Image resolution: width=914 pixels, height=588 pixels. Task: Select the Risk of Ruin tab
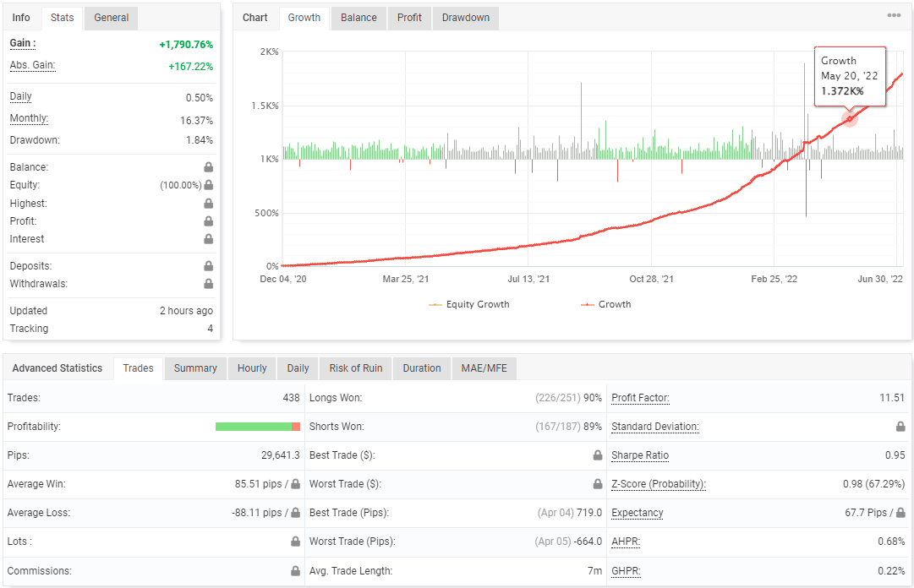click(353, 368)
